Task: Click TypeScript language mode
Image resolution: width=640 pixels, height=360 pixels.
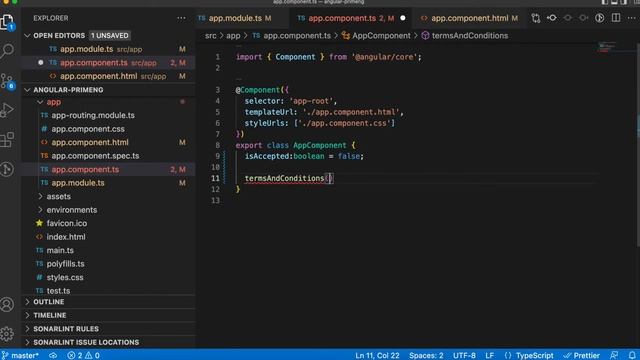Action: [x=535, y=355]
